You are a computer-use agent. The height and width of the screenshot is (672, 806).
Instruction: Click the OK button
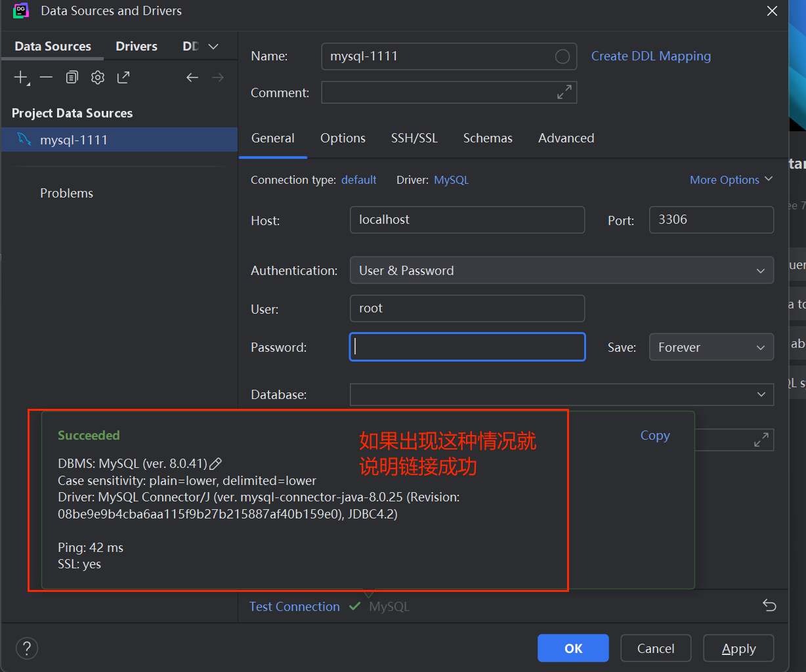click(573, 648)
